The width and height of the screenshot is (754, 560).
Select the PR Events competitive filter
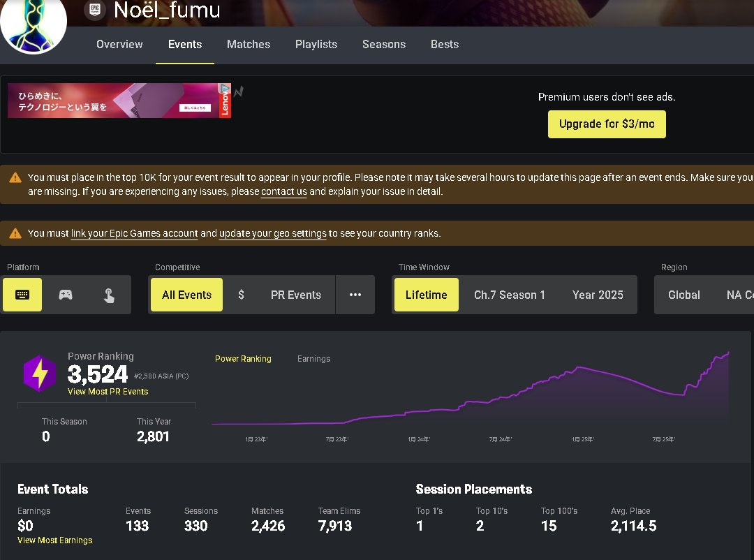[296, 295]
